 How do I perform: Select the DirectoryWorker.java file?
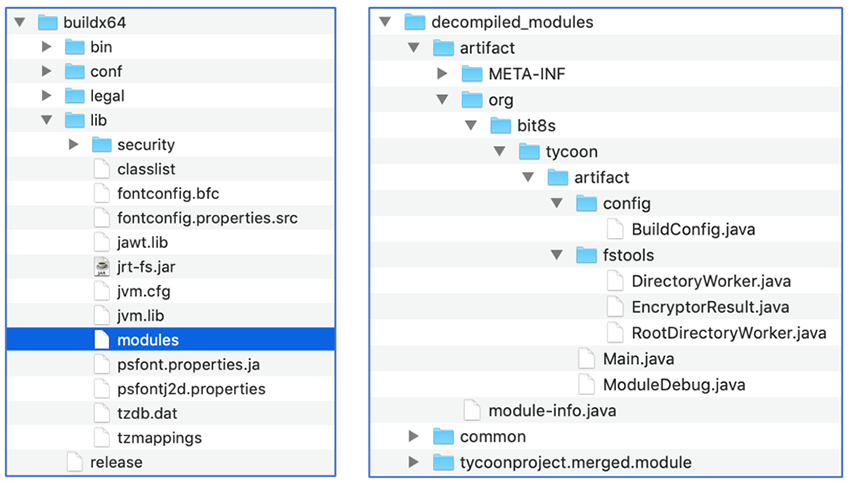pyautogui.click(x=697, y=281)
